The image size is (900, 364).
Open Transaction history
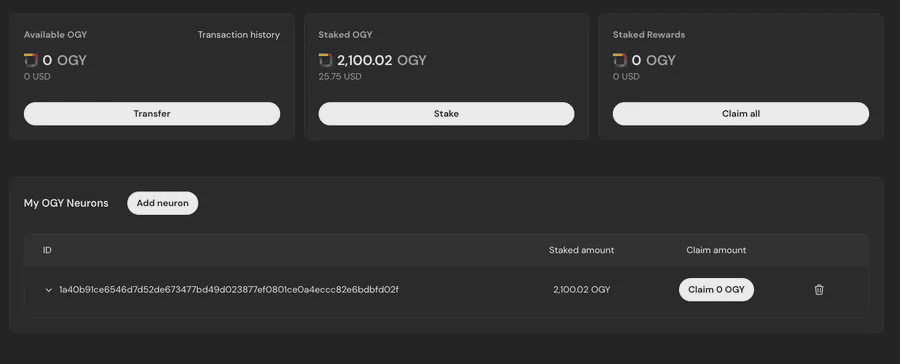point(239,35)
